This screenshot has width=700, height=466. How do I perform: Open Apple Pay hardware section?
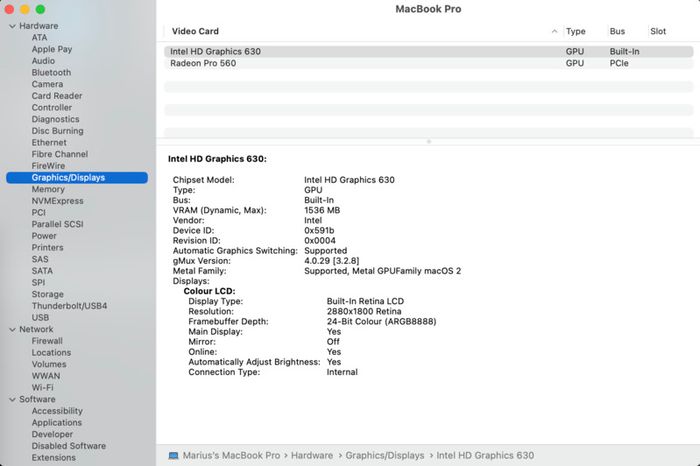click(x=52, y=49)
